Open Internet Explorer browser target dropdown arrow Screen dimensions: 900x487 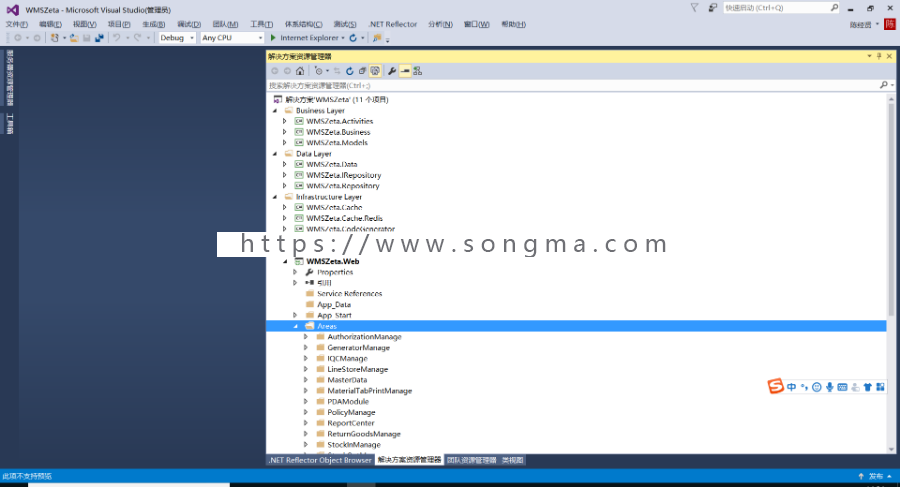pos(343,38)
